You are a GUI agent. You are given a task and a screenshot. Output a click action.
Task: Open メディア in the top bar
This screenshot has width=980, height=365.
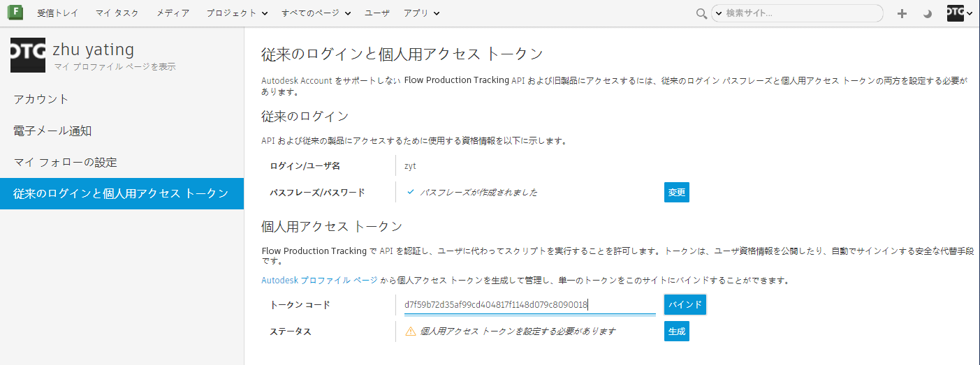[173, 13]
